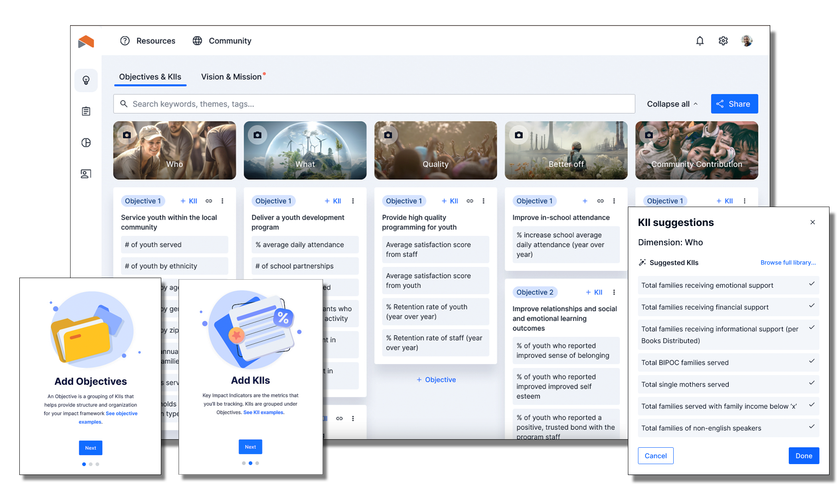Viewport: 840px width, 504px height.
Task: Click the chart/analytics icon in sidebar
Action: [86, 142]
